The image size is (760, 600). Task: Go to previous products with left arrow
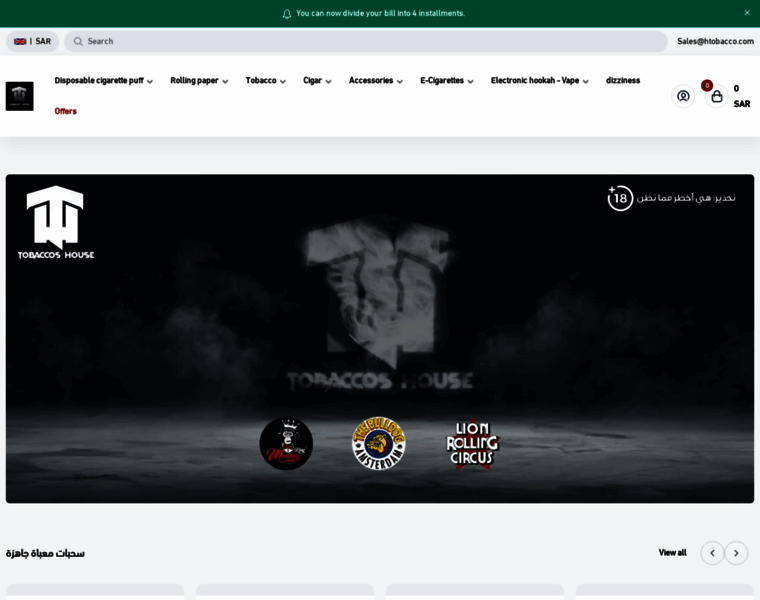tap(712, 553)
